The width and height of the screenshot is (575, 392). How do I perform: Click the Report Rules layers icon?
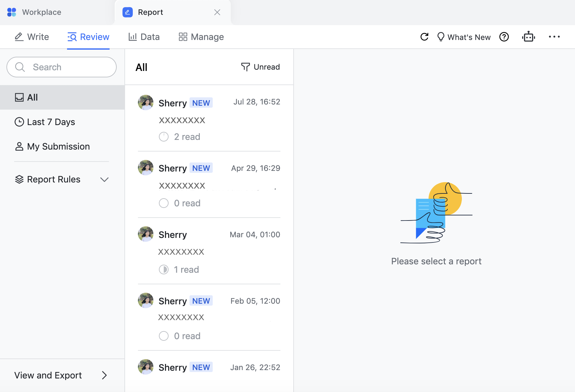[x=19, y=180]
